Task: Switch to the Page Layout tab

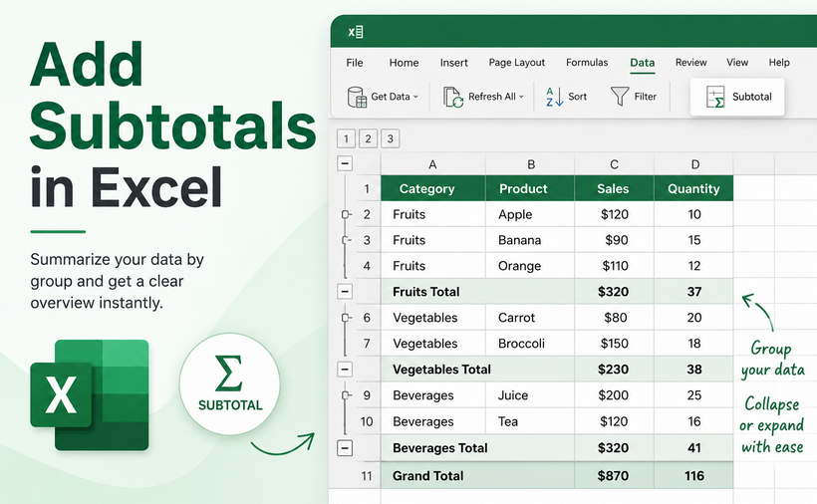Action: point(517,63)
